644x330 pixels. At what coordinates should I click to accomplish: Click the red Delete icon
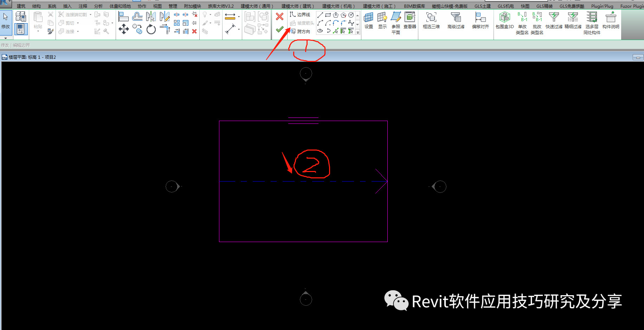[x=194, y=31]
